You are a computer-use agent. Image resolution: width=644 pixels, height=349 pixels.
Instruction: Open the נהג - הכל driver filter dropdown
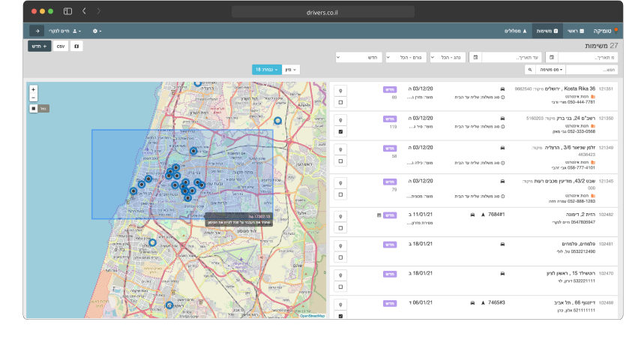pyautogui.click(x=448, y=58)
